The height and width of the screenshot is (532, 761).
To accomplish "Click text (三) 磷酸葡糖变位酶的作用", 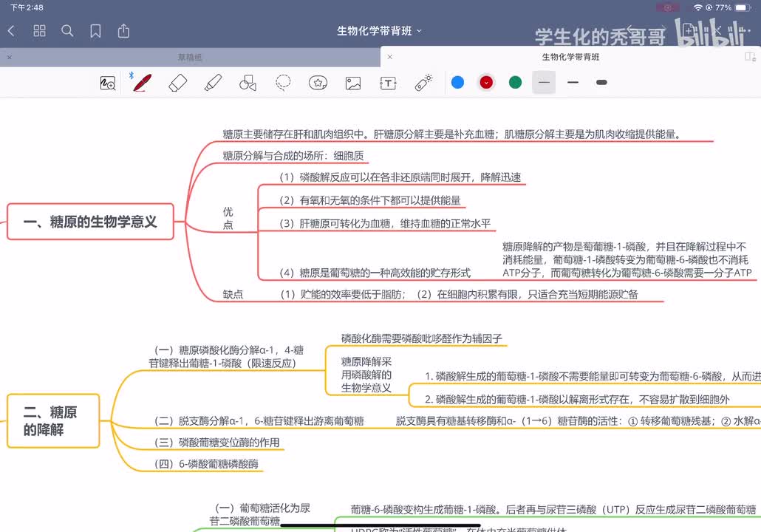I will [x=216, y=442].
